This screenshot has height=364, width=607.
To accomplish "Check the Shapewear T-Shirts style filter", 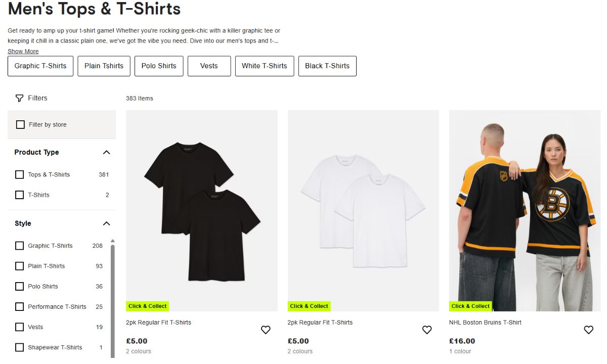I will tap(19, 347).
